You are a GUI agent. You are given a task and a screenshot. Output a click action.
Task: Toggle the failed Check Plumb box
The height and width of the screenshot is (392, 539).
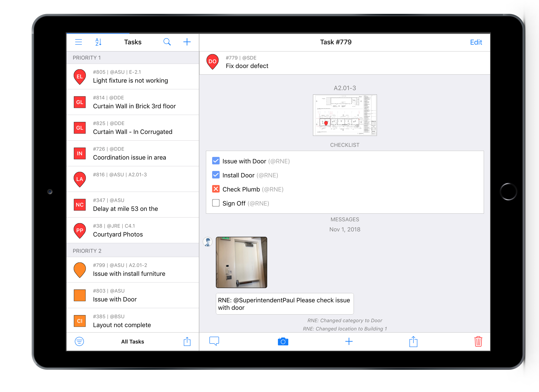(x=216, y=189)
